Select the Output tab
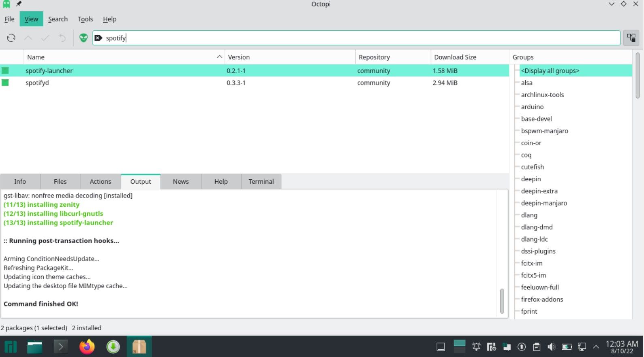 click(141, 182)
